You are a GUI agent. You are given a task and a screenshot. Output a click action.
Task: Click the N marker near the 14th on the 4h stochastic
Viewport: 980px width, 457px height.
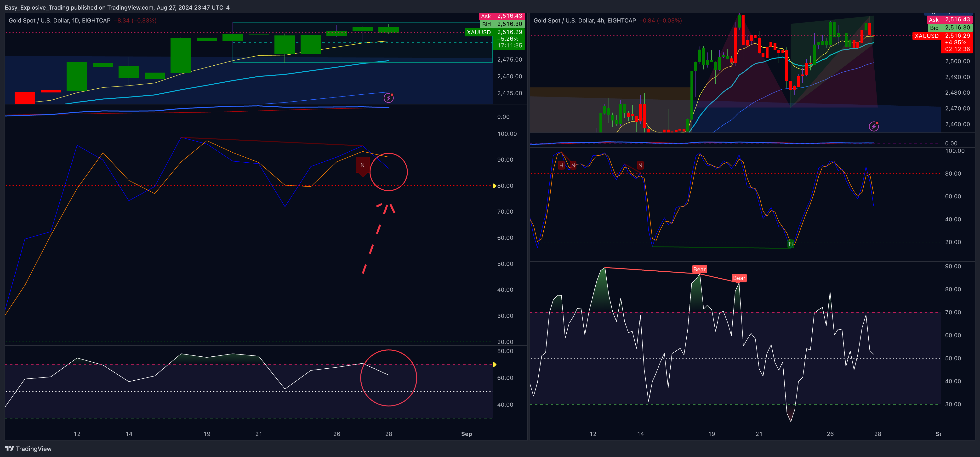pyautogui.click(x=640, y=166)
